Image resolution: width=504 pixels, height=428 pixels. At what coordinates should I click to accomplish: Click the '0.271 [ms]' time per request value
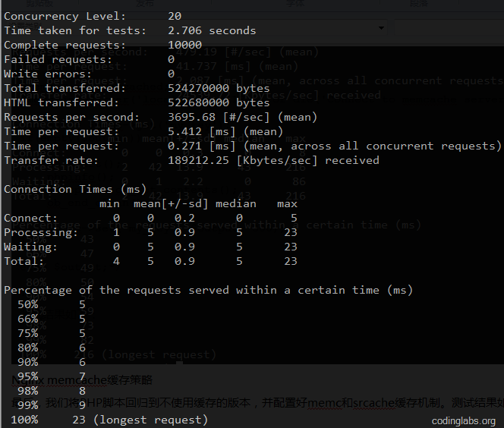[202, 146]
